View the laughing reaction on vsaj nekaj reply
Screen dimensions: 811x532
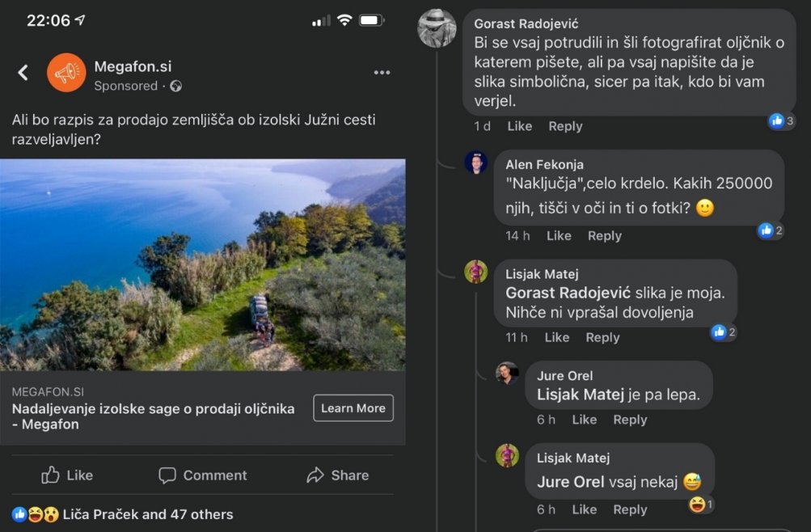click(x=701, y=504)
